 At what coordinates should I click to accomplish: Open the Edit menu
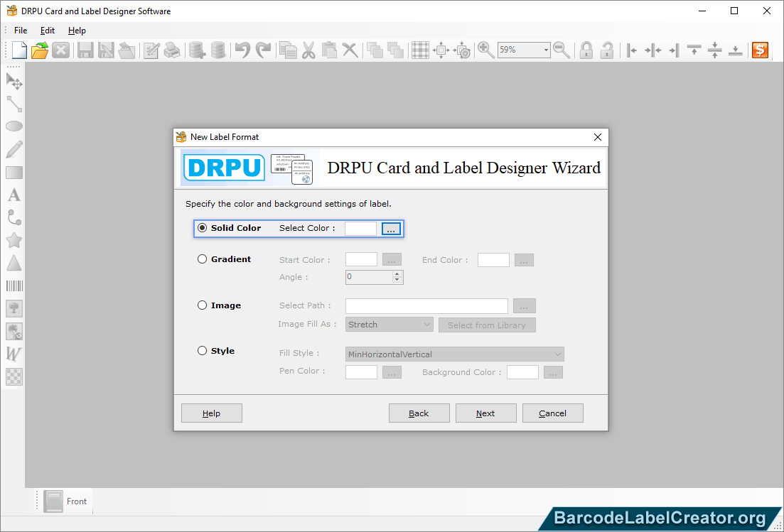click(x=48, y=31)
